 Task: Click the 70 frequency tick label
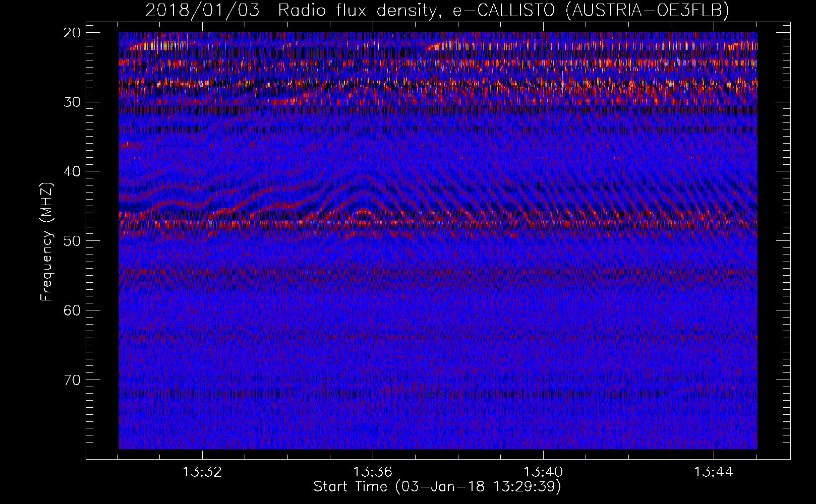[73, 380]
